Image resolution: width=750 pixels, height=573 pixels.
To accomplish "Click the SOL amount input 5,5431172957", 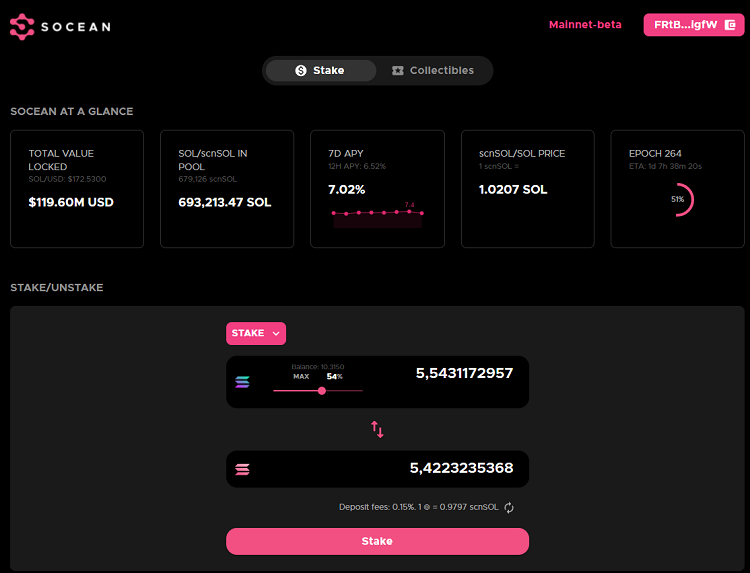I will (464, 373).
